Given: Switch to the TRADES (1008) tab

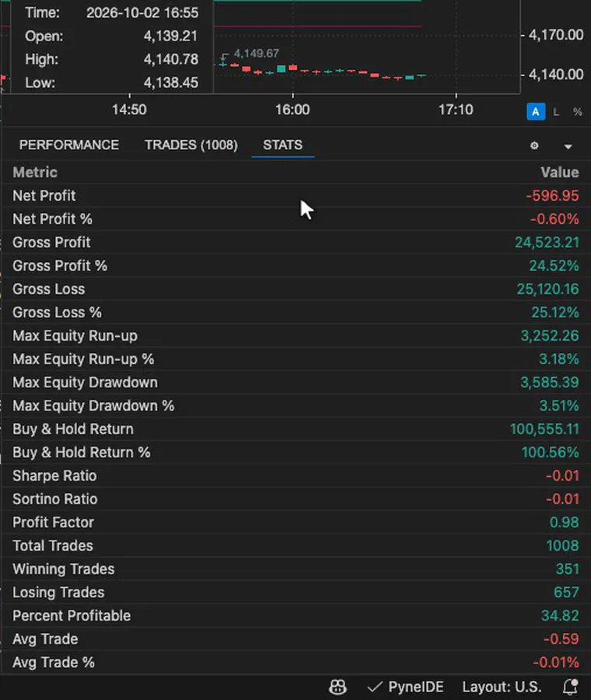Looking at the screenshot, I should (191, 145).
